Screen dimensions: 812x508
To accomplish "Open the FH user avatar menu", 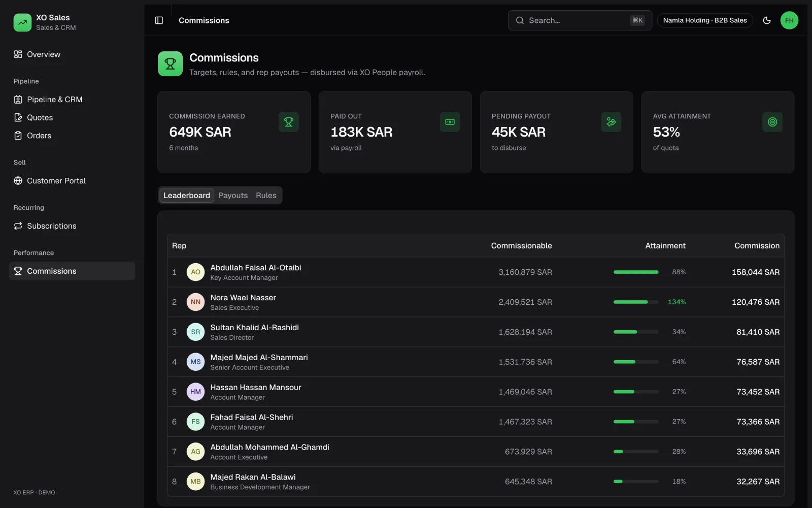I will (x=789, y=20).
